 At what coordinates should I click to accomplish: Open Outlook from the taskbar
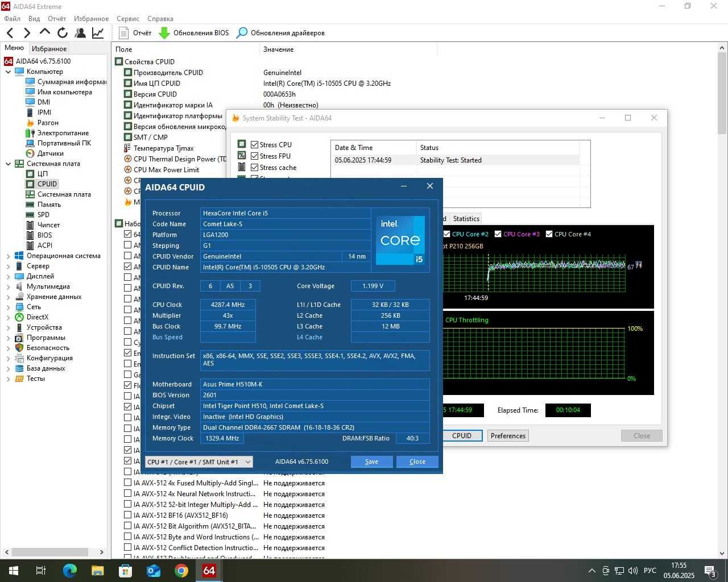coord(154,571)
